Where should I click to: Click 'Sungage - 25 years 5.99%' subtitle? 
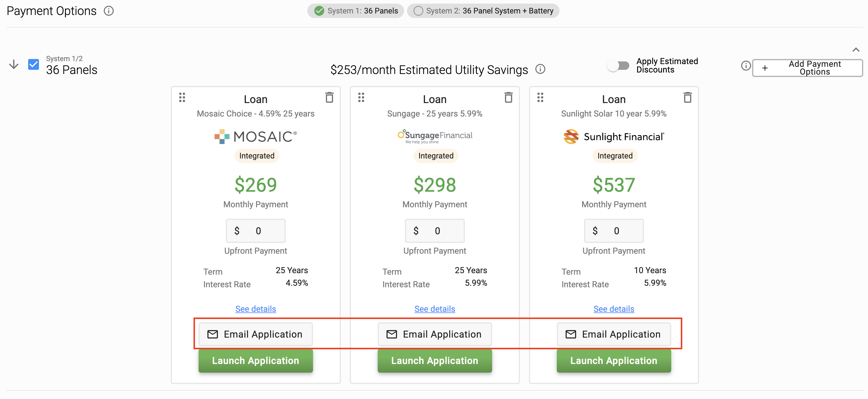[x=435, y=114]
